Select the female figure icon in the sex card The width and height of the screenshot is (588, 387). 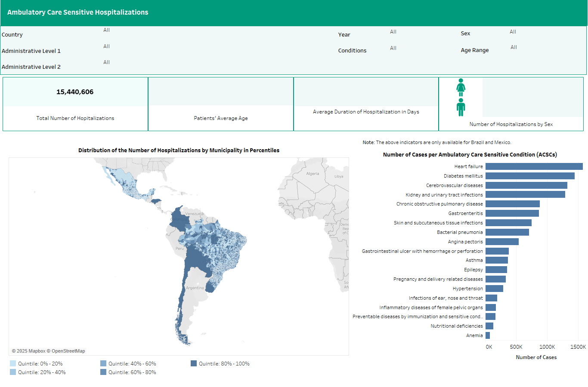[461, 87]
